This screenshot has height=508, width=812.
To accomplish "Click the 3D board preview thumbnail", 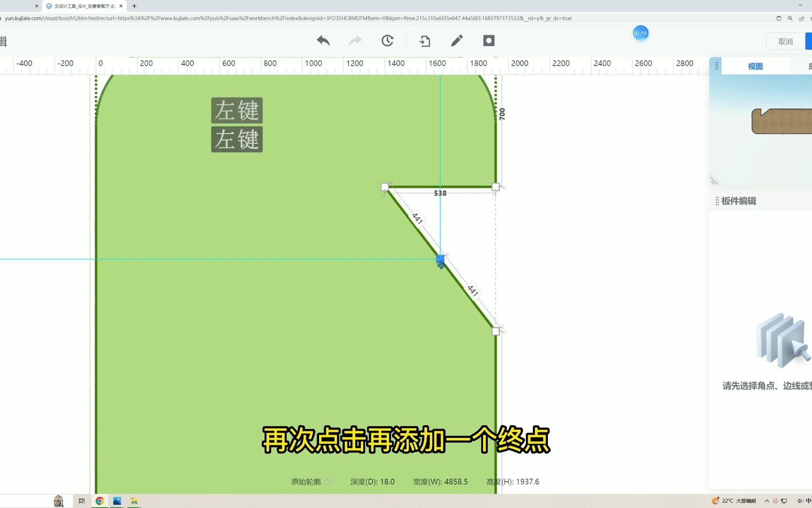I will 781,121.
